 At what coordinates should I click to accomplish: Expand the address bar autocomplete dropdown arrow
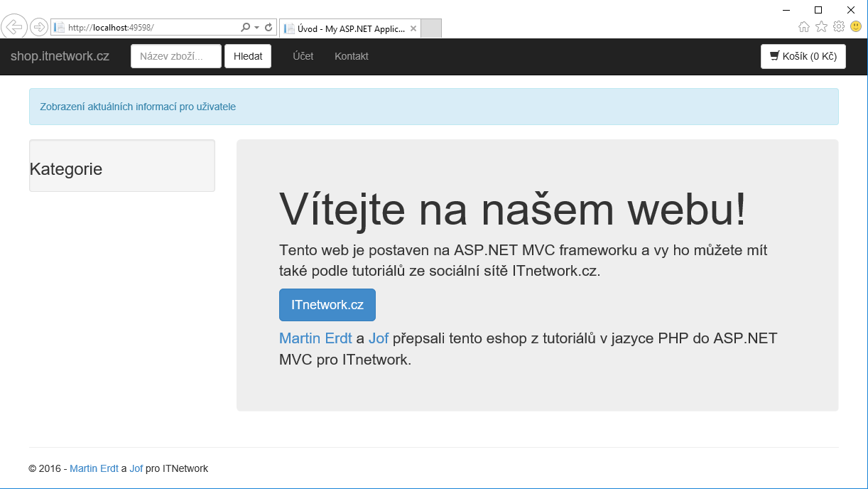pos(256,28)
